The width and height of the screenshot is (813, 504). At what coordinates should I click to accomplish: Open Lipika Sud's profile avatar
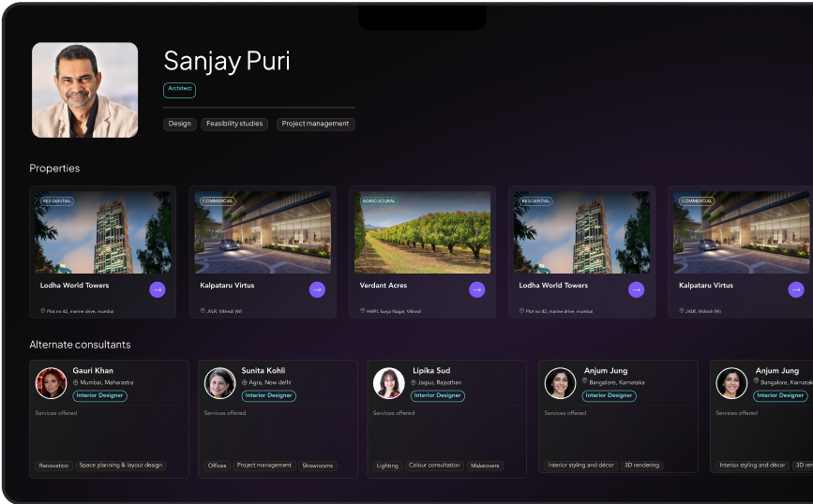(x=388, y=383)
